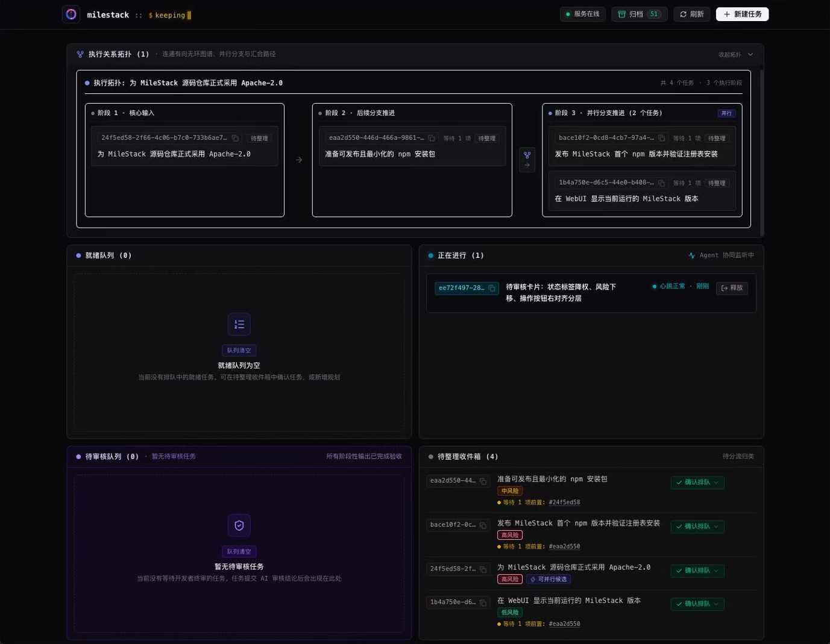830x644 pixels.
Task: Click the milestack logo icon
Action: coord(71,14)
